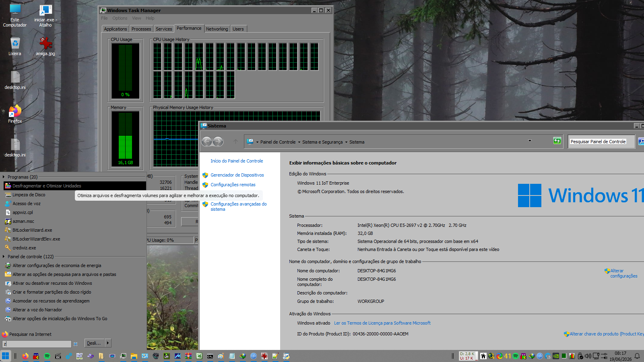Open Alterar a voz do Narrador result
The image size is (644, 362).
(75, 310)
